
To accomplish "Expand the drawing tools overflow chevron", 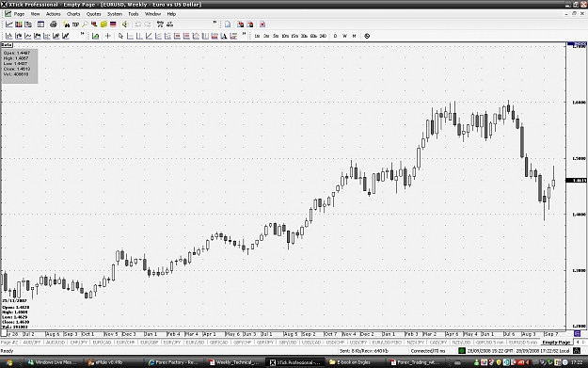I will click(244, 34).
